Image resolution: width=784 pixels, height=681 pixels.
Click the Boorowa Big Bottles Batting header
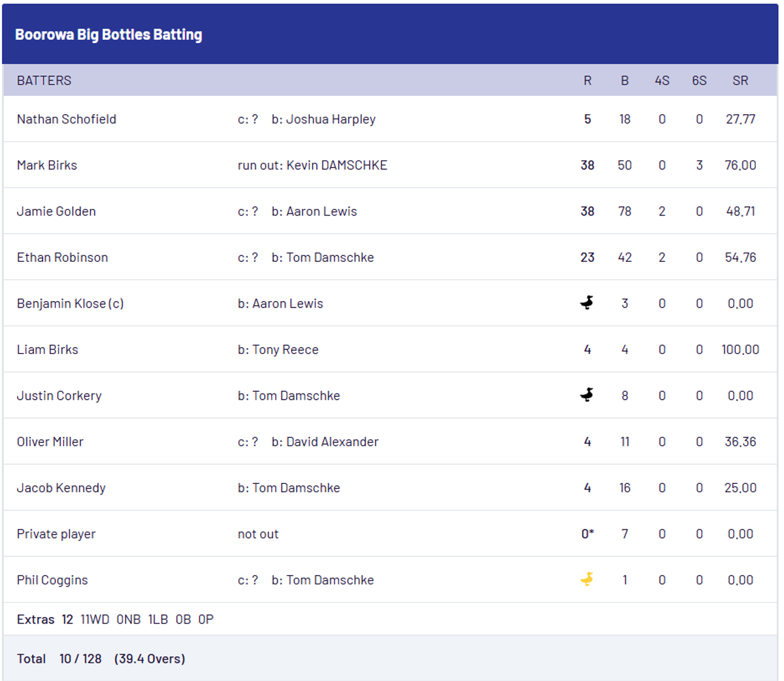(x=108, y=35)
